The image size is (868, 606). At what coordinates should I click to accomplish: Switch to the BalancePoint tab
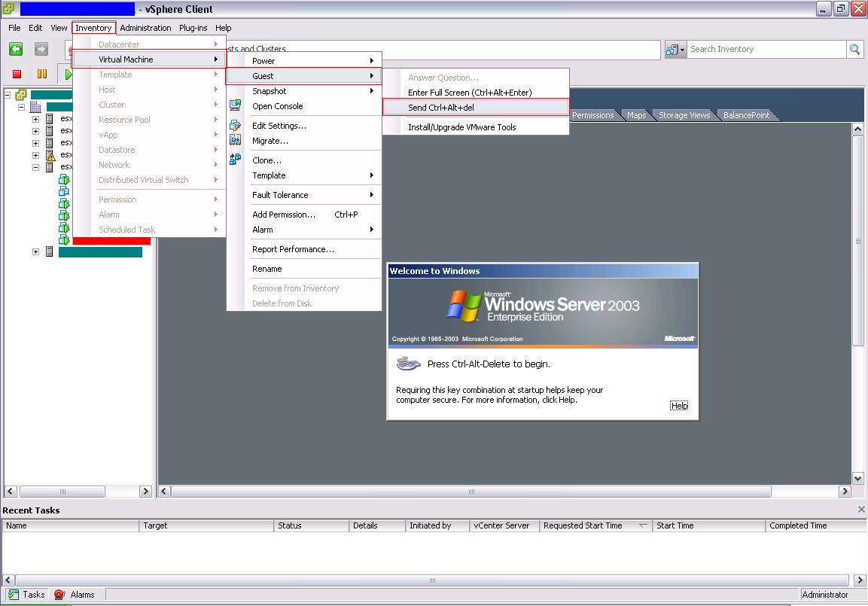coord(746,115)
